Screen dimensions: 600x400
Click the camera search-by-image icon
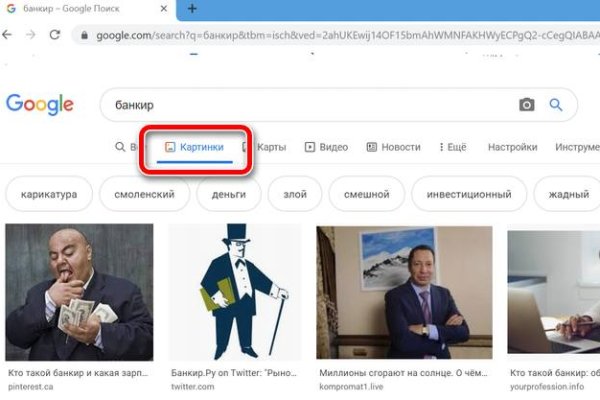[x=526, y=105]
